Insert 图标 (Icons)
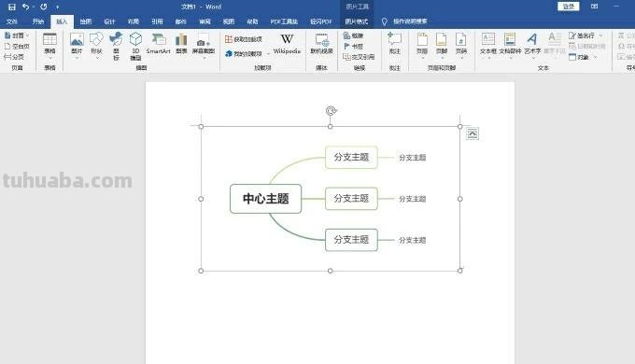The height and width of the screenshot is (364, 635). tap(116, 46)
